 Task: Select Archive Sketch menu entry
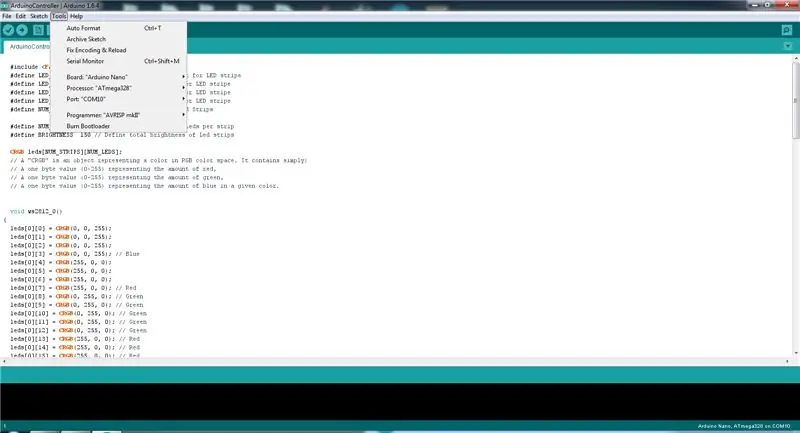click(x=118, y=39)
